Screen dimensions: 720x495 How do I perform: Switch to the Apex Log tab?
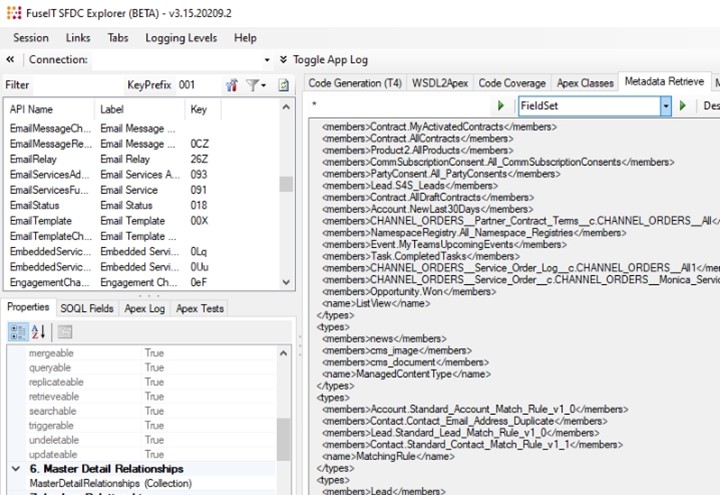coord(145,309)
